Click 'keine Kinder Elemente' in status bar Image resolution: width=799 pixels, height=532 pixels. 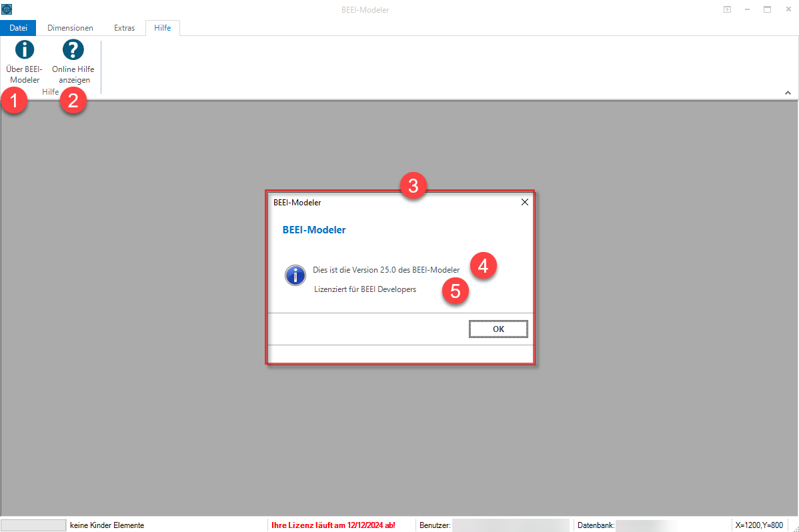[107, 525]
